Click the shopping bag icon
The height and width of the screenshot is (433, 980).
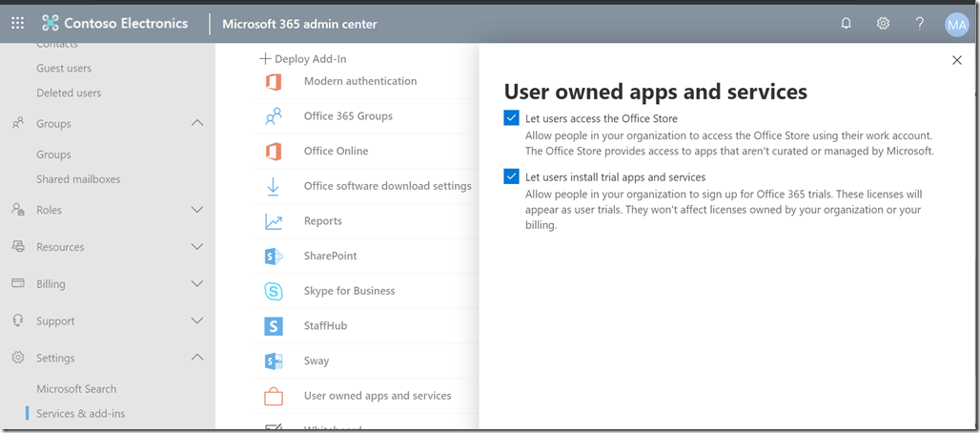(x=274, y=396)
